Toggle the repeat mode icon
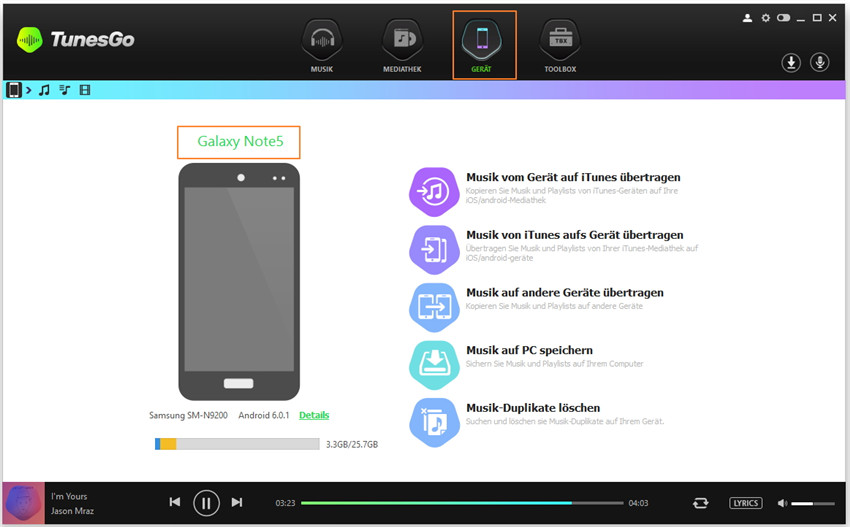 (700, 503)
